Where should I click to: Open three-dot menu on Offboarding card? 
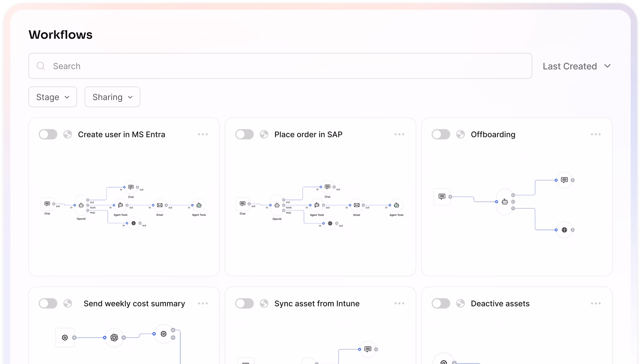click(595, 134)
